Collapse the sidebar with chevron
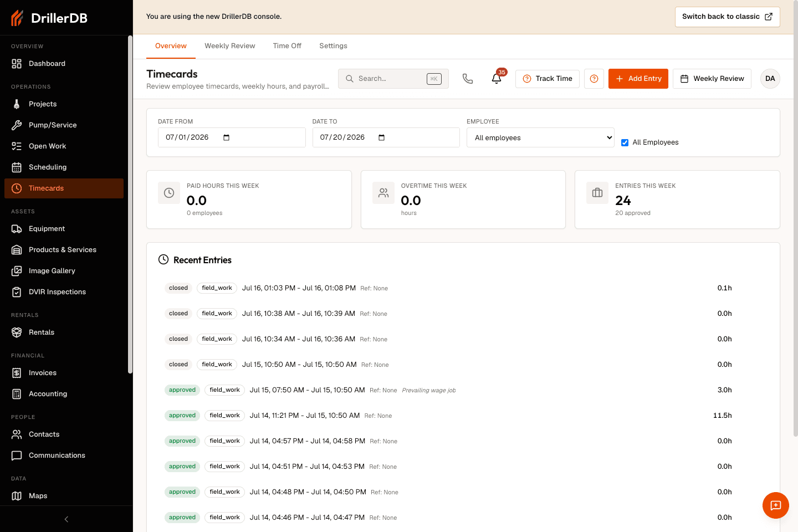Screen dimensions: 798x532 66,519
